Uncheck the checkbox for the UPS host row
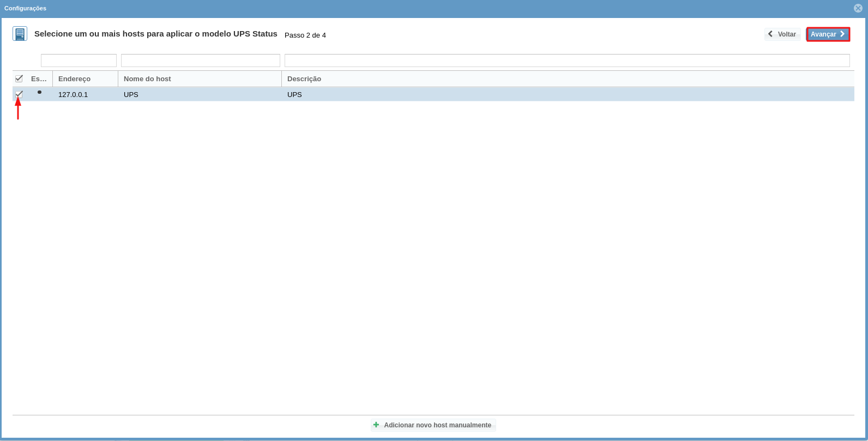Viewport: 868px width, 441px height. pyautogui.click(x=19, y=94)
